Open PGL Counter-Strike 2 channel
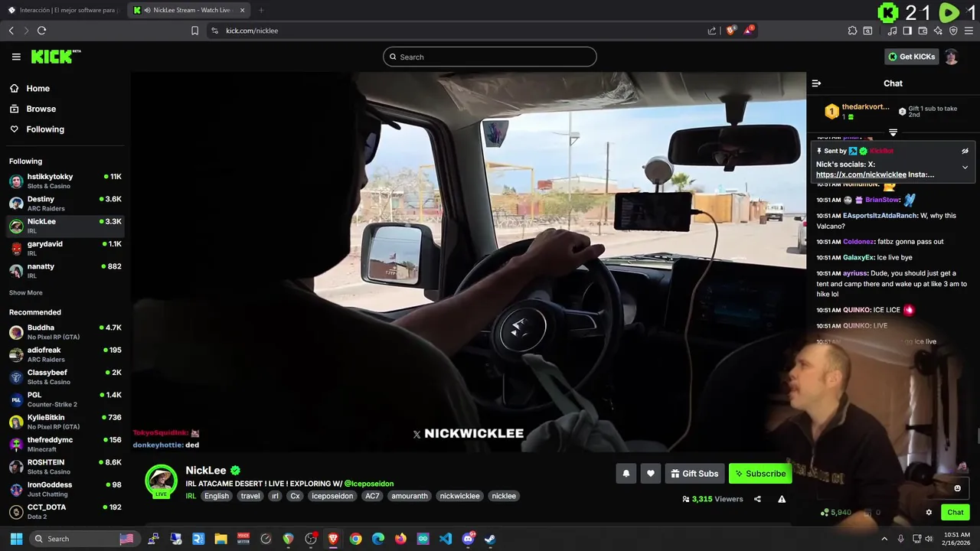Viewport: 980px width, 551px height. click(x=65, y=399)
